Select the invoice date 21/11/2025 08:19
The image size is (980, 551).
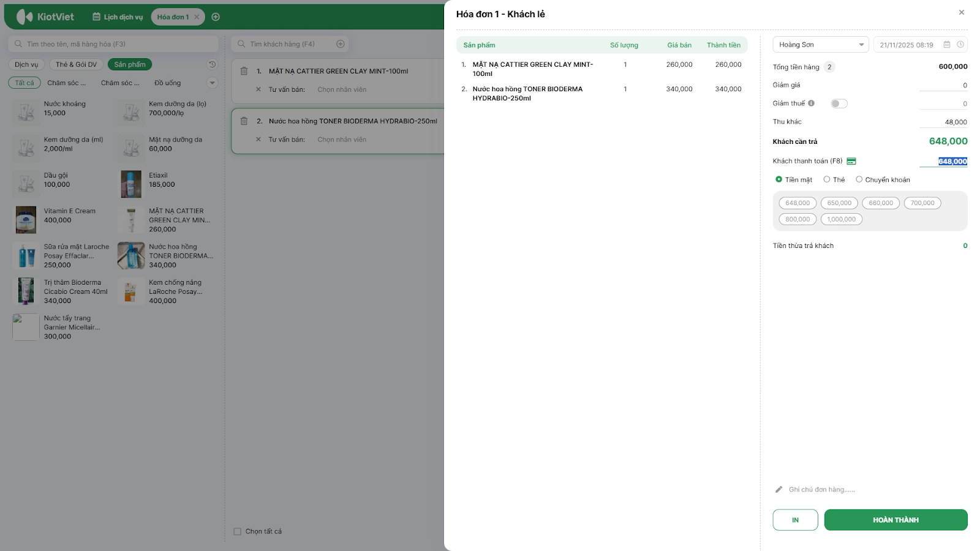click(x=907, y=45)
